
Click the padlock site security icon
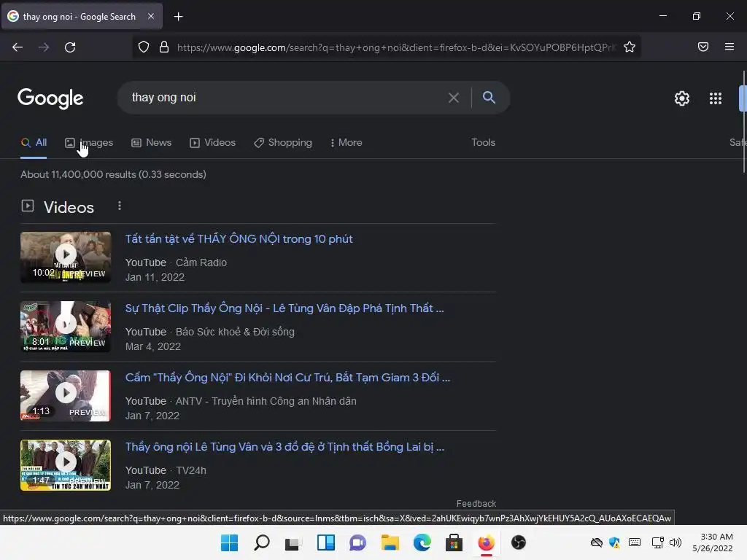(x=164, y=47)
